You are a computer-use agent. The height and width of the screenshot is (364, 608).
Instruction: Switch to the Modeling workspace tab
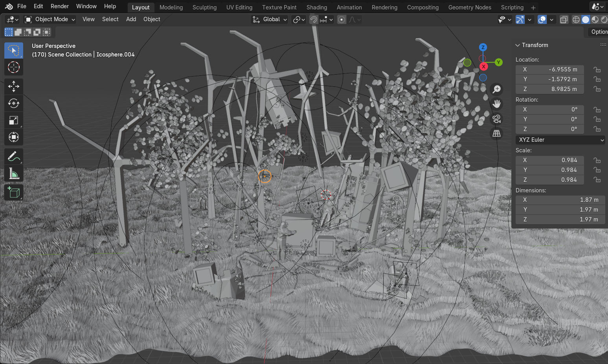tap(171, 7)
